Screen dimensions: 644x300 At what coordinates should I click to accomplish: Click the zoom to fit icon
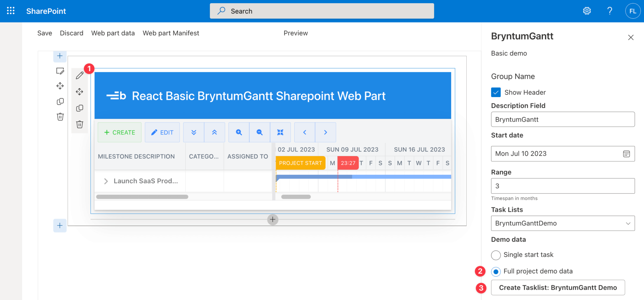click(280, 132)
